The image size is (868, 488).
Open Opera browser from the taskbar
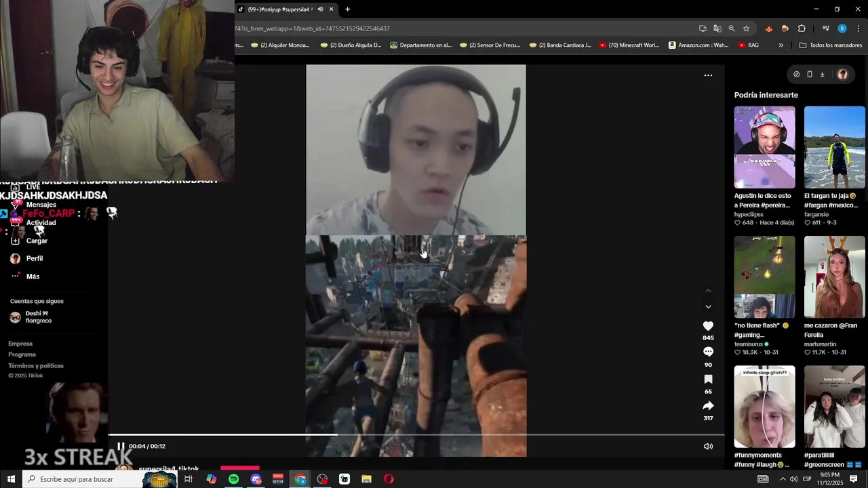coord(389,479)
